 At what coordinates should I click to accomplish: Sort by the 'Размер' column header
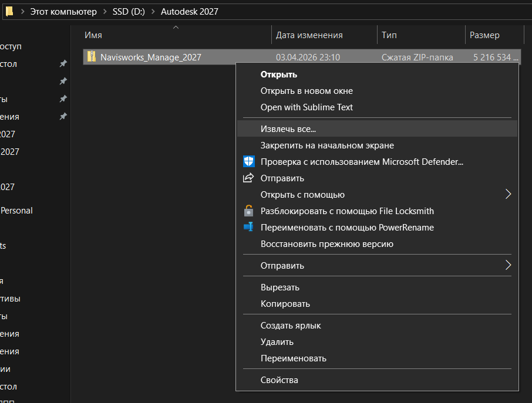pyautogui.click(x=484, y=35)
